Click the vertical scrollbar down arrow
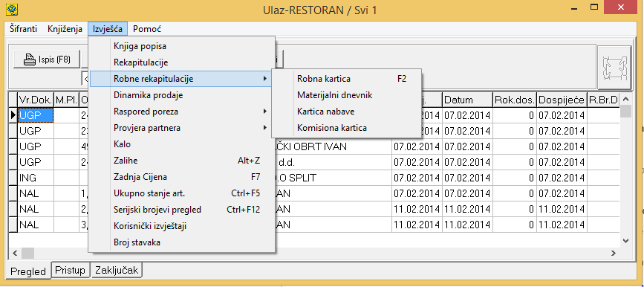The image size is (644, 287). point(625,241)
